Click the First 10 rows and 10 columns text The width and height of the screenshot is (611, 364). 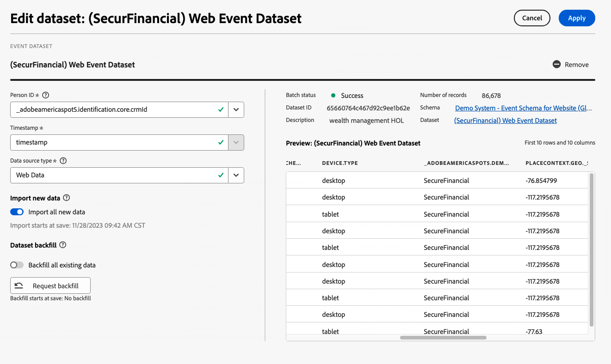point(560,143)
